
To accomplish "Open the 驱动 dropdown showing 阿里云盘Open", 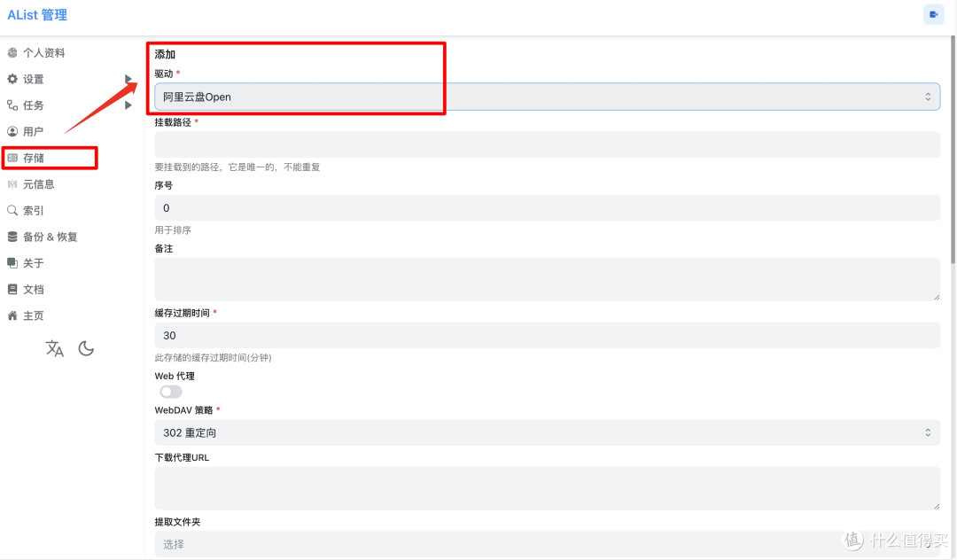I will [x=547, y=97].
